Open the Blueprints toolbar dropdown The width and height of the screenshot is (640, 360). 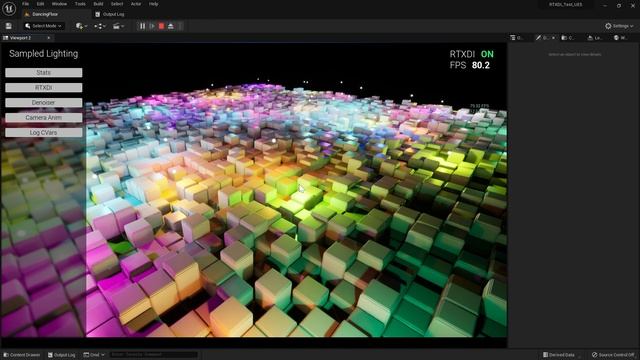tap(100, 26)
